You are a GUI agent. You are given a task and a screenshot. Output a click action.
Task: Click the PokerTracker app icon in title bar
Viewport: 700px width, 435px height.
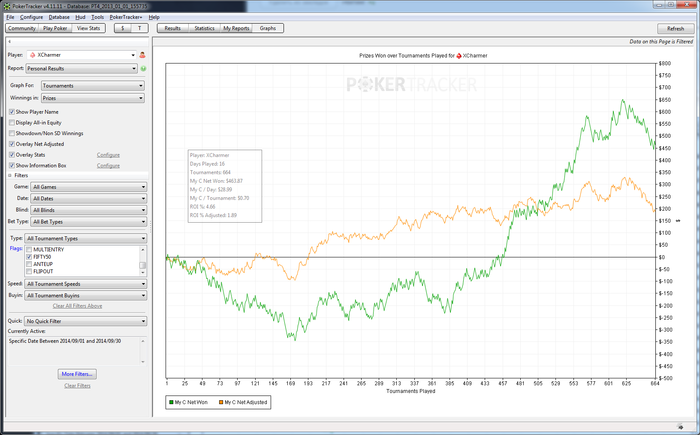tap(6, 6)
